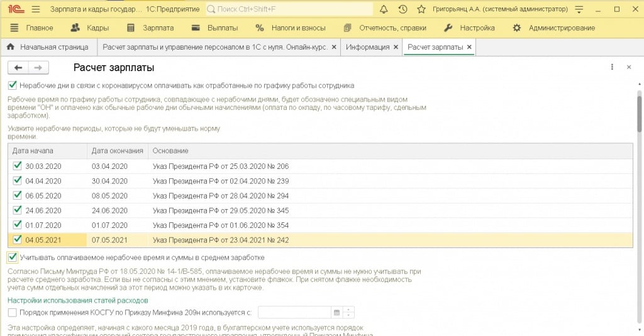Open the hamburger main menu icon
This screenshot has width=644, height=336.
tap(35, 9)
